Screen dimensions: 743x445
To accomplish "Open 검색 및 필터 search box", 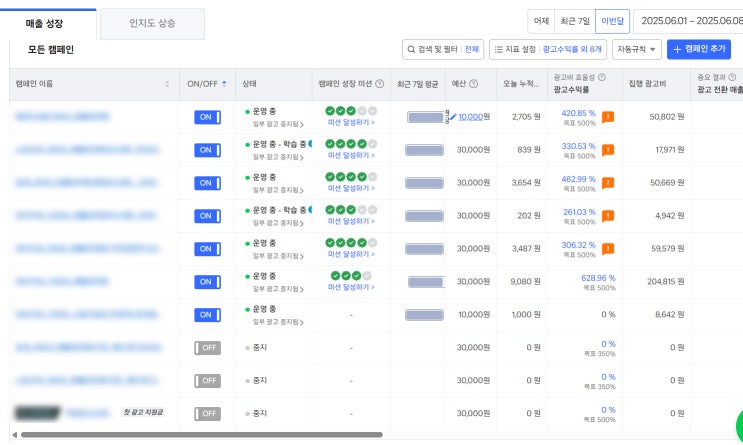I will [443, 49].
